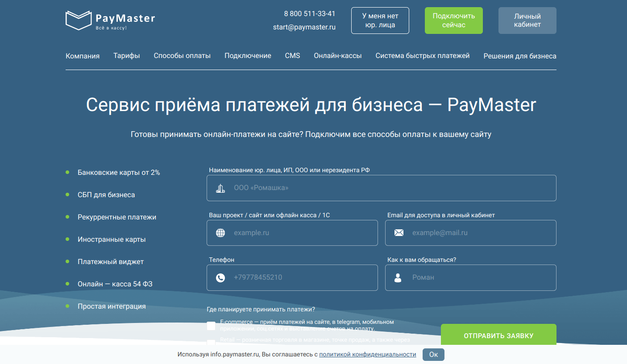
Task: Click the building icon in company name field
Action: click(x=220, y=188)
